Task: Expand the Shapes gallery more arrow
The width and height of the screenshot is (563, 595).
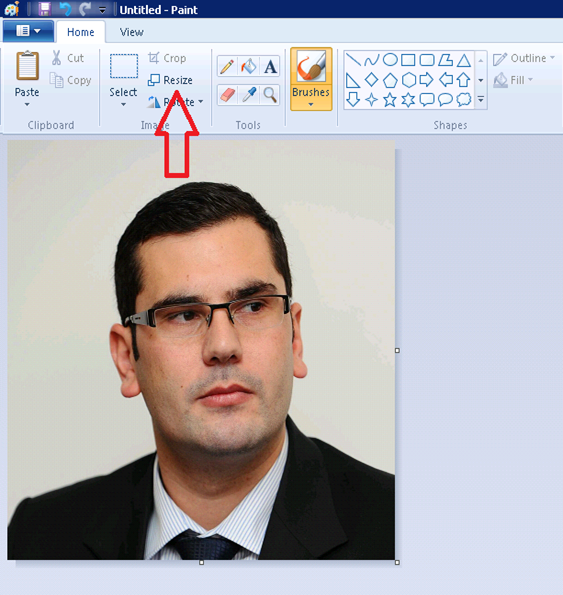Action: (x=481, y=100)
